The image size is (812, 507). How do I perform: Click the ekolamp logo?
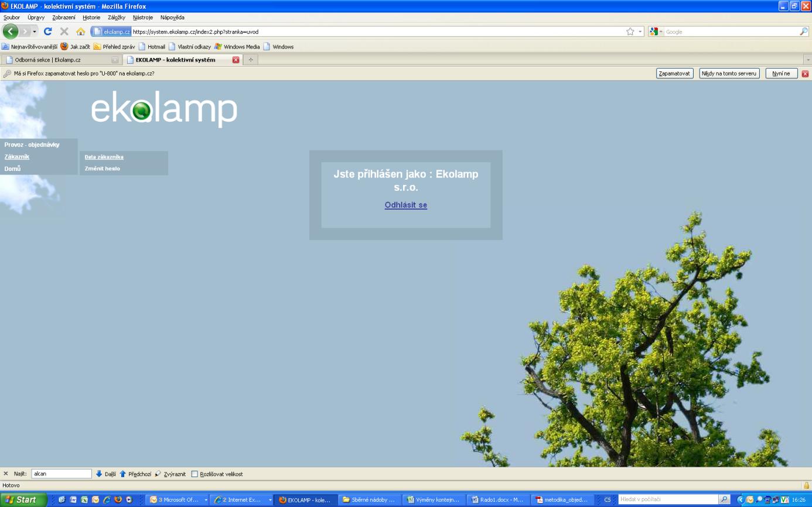pos(164,109)
